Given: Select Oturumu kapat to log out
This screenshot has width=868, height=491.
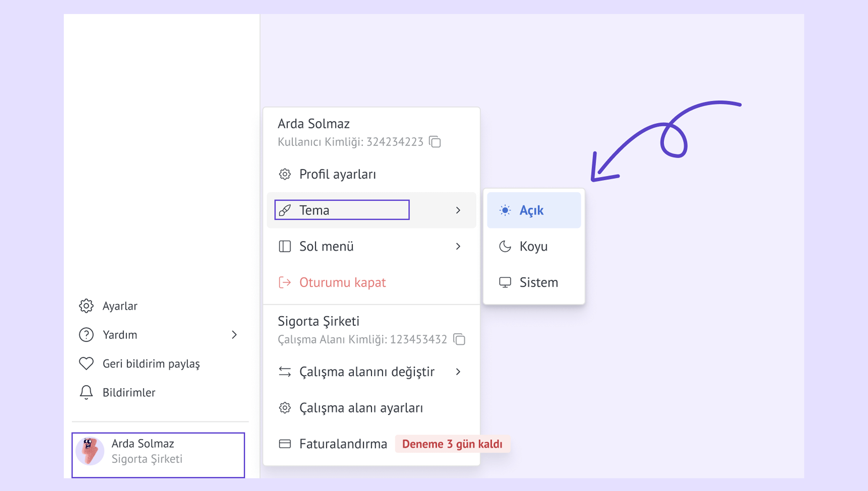Looking at the screenshot, I should click(x=342, y=282).
